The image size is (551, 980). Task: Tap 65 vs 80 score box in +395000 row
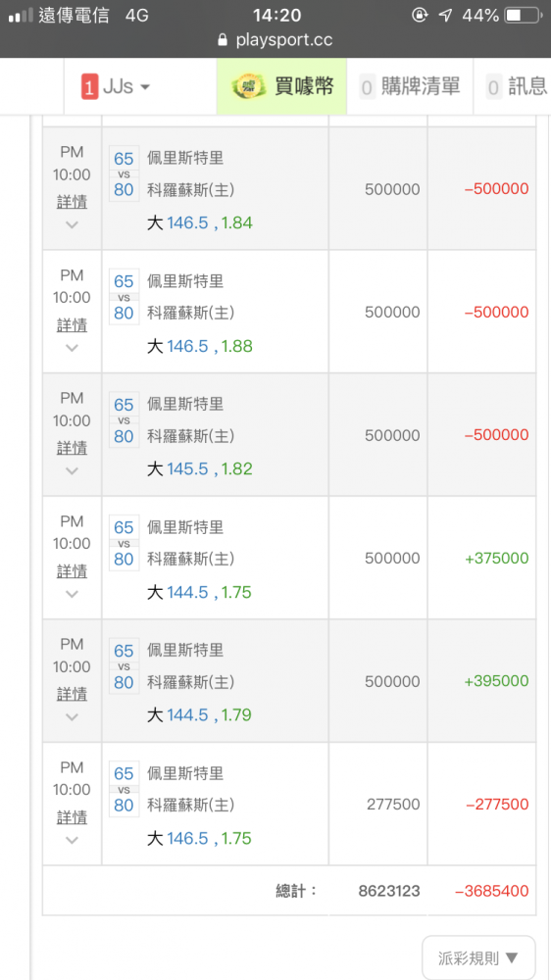(124, 666)
